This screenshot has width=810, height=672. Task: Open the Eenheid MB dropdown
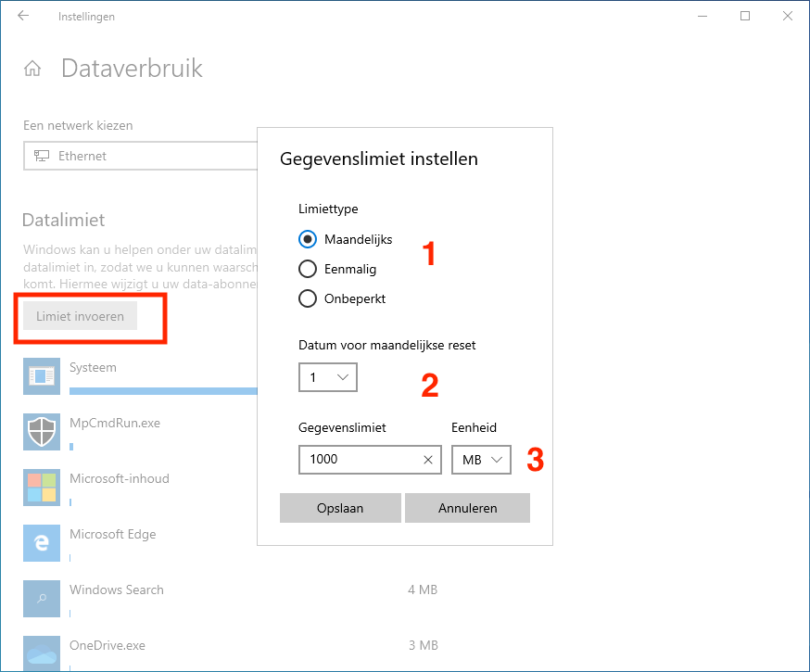[481, 460]
